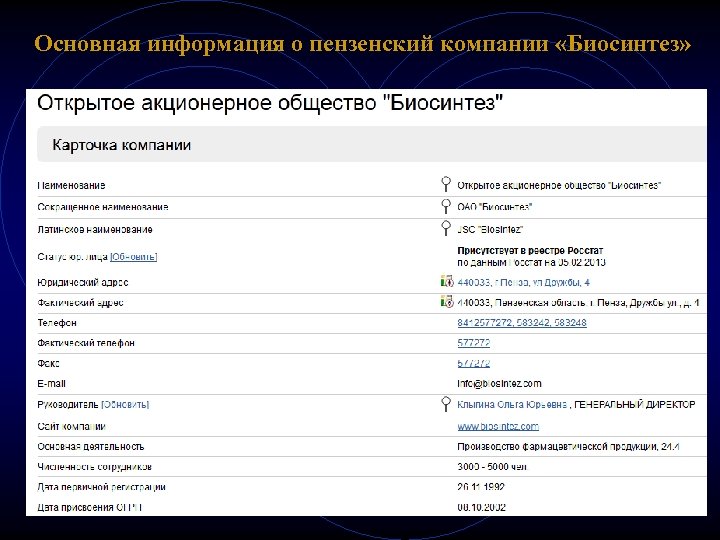This screenshot has width=720, height=540.
Task: Select value Производство фармацевтической продукции, 24.4
Action: (568, 447)
